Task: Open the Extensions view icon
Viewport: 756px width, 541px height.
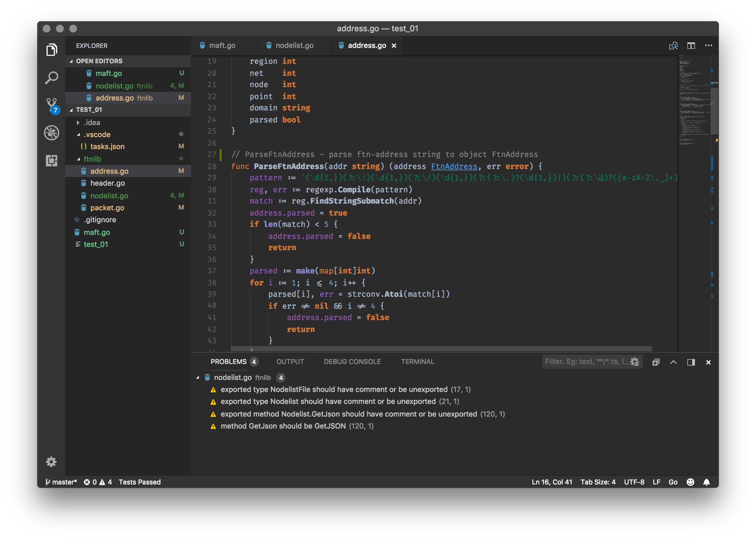Action: (52, 161)
